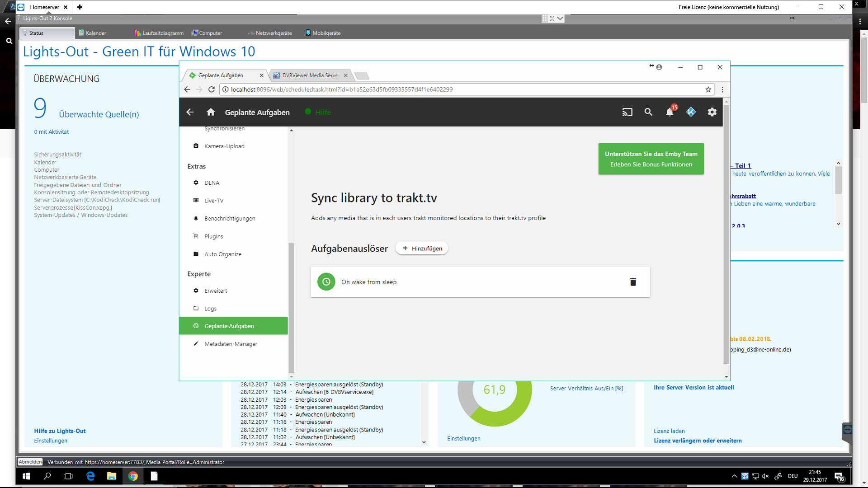Image resolution: width=868 pixels, height=488 pixels.
Task: Click the Emby back arrow in header
Action: (190, 112)
